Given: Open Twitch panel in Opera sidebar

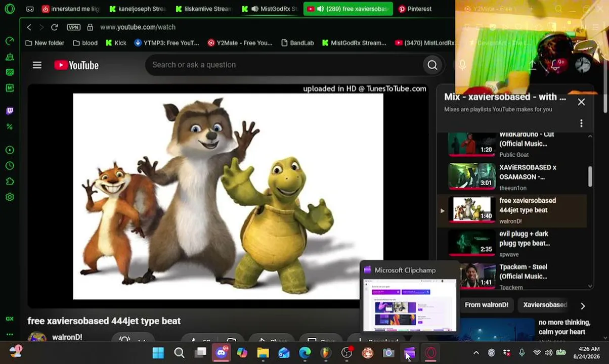Looking at the screenshot, I should click(10, 111).
